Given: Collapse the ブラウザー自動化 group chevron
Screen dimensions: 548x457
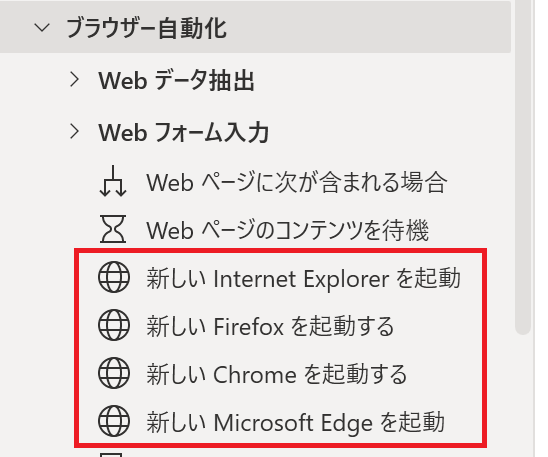Looking at the screenshot, I should click(x=42, y=27).
